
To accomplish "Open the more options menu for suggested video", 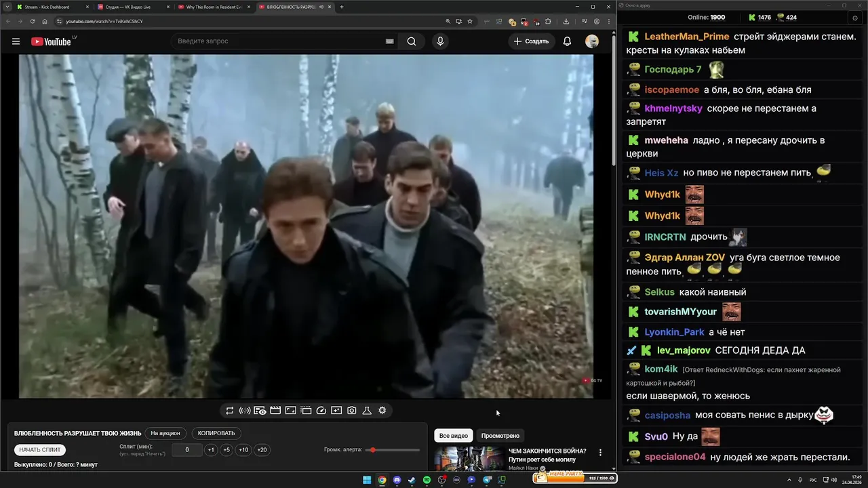I will tap(600, 452).
